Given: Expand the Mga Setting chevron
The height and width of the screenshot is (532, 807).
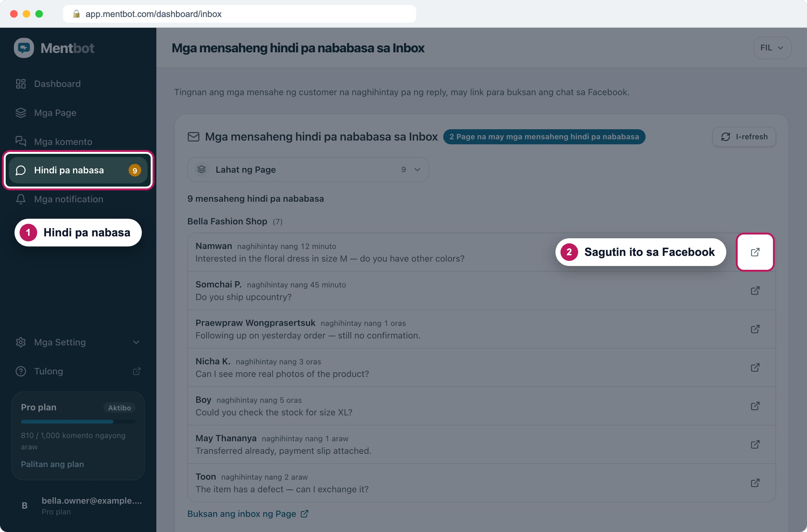Looking at the screenshot, I should tap(136, 342).
